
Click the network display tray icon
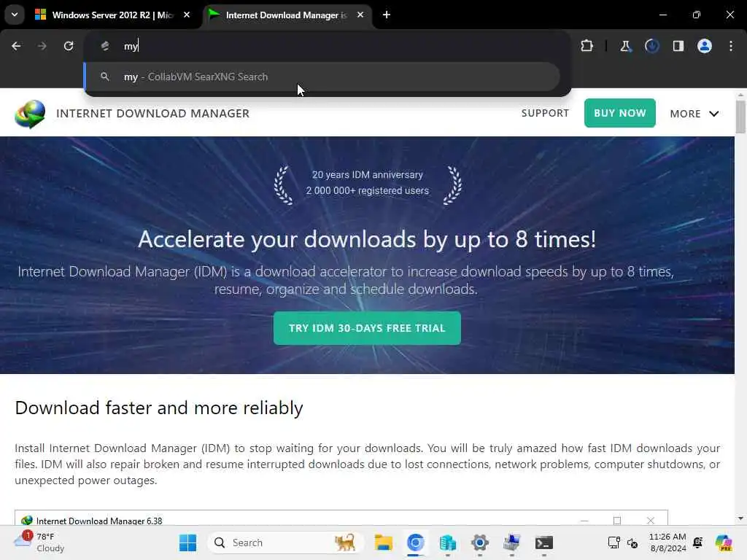pyautogui.click(x=614, y=542)
